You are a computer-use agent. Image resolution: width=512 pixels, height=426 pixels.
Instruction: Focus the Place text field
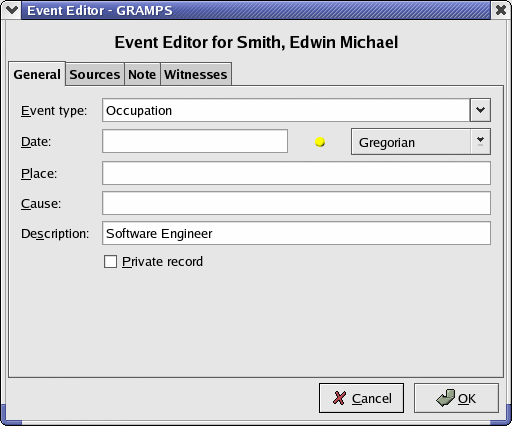click(296, 173)
